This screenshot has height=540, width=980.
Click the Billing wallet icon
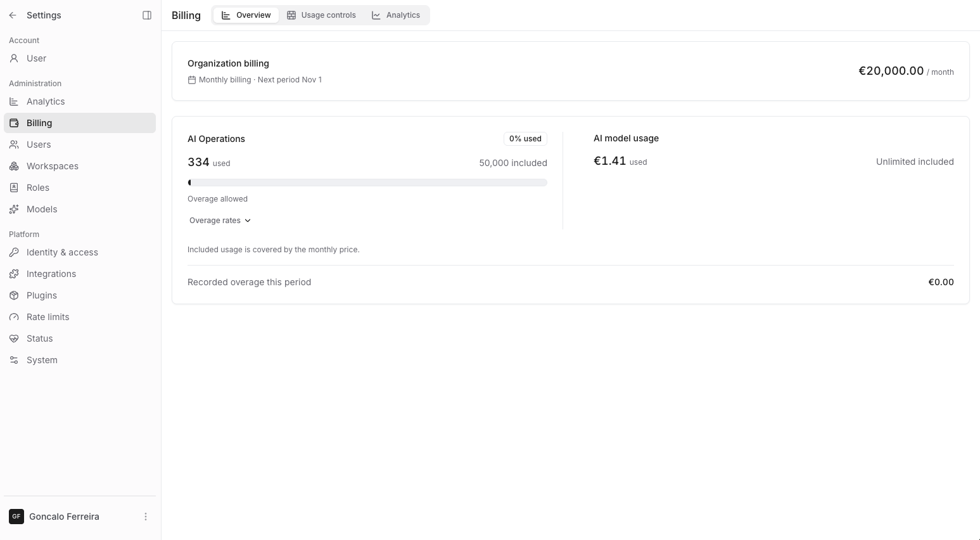click(x=14, y=123)
